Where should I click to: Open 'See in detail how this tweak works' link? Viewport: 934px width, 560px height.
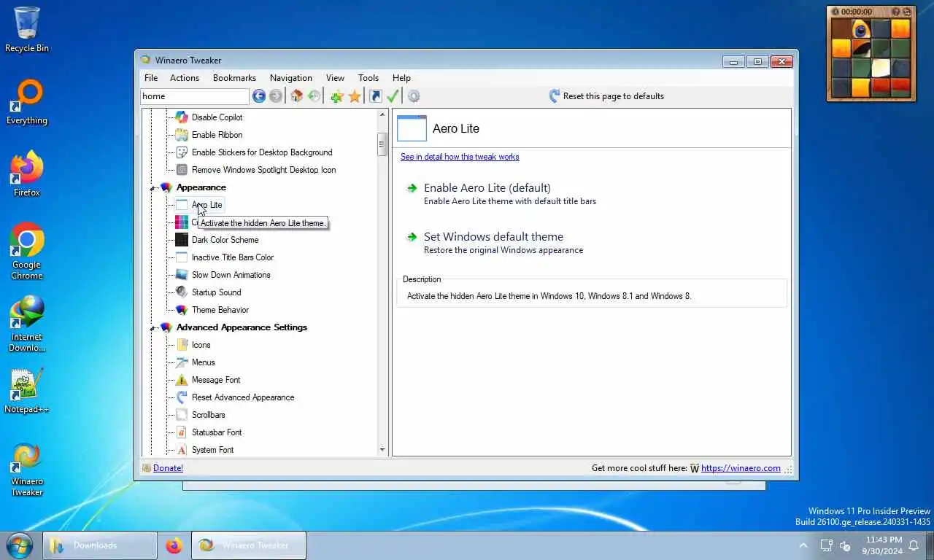(x=460, y=157)
